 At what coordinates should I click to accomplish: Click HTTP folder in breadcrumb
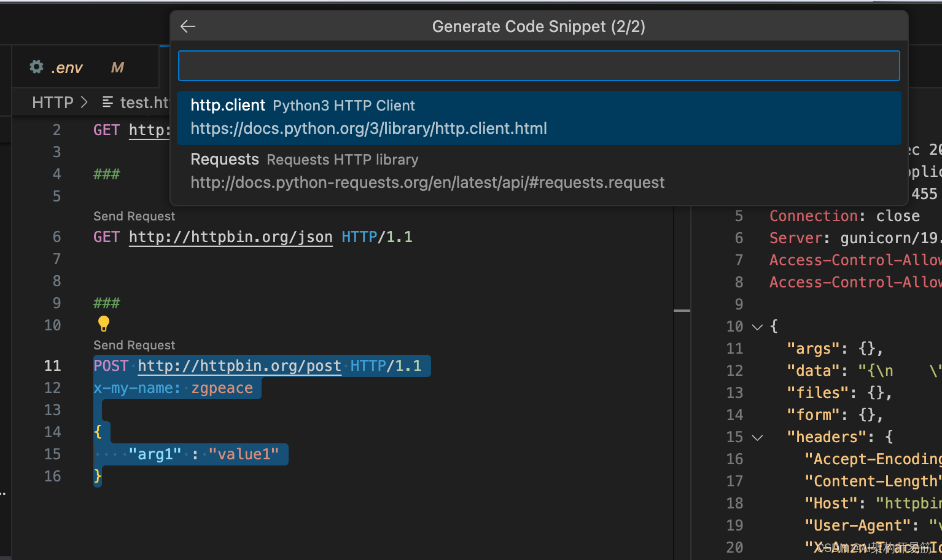coord(53,103)
